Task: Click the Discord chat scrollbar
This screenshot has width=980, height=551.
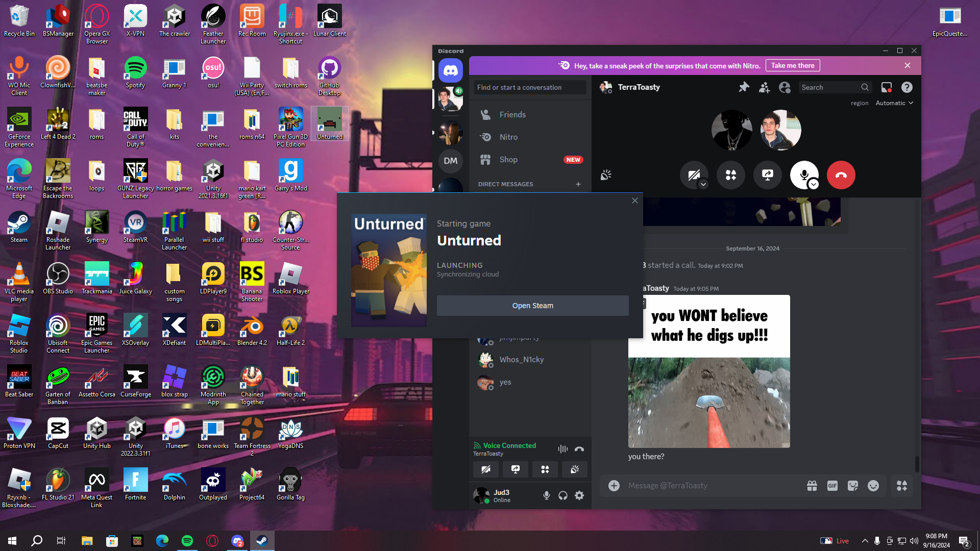Action: [x=917, y=464]
